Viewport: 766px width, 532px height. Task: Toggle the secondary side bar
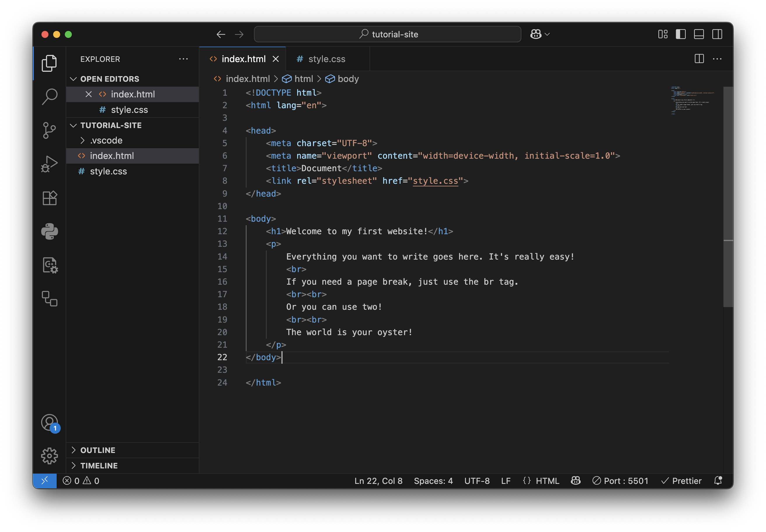coord(717,34)
